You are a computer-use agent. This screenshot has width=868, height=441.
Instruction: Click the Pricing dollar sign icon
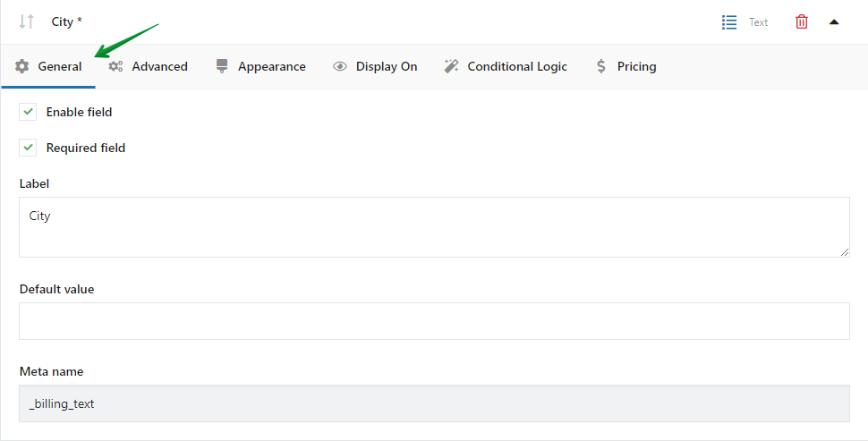tap(601, 66)
